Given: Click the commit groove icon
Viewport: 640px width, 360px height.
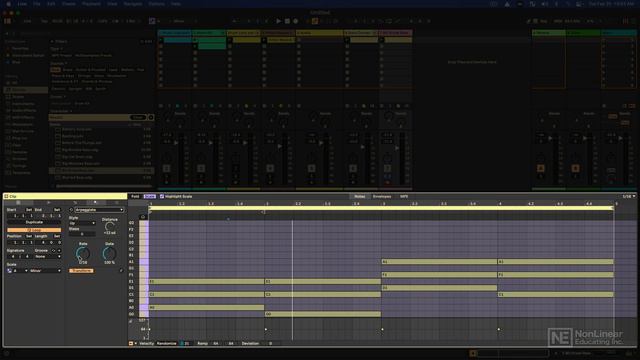Looking at the screenshot, I should pos(59,250).
